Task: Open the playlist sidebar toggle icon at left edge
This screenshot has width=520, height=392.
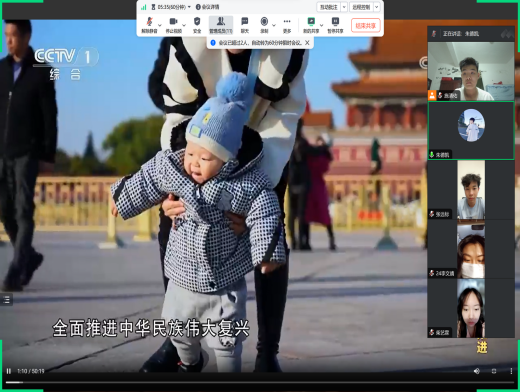Action: pos(6,300)
